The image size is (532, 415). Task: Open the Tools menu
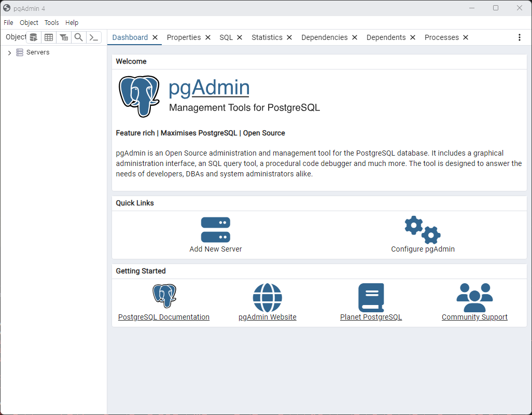click(x=51, y=22)
